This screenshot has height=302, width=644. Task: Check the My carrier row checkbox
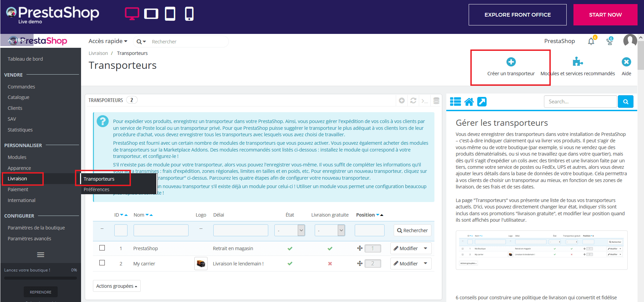[102, 263]
